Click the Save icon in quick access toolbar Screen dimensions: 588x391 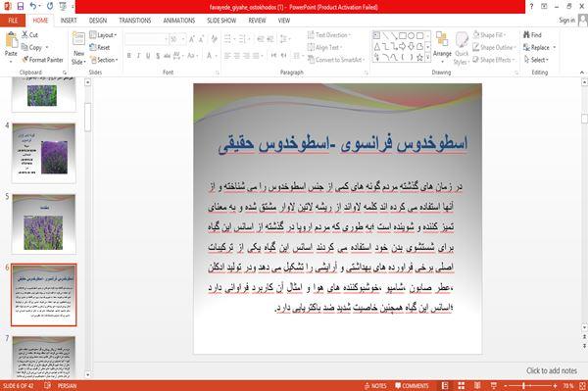point(21,7)
